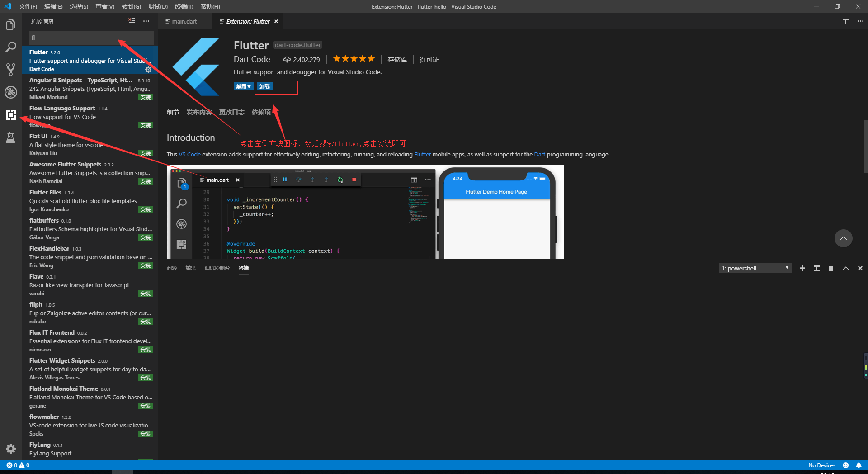Open the Search view in the activity bar
868x474 pixels.
point(11,47)
